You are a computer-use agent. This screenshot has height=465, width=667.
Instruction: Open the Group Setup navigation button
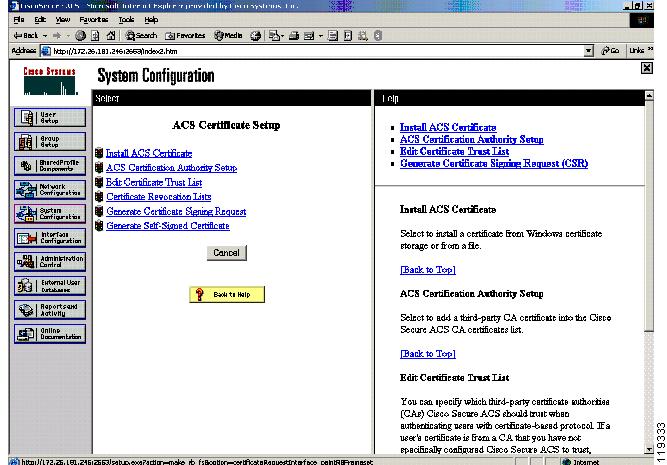click(x=50, y=142)
